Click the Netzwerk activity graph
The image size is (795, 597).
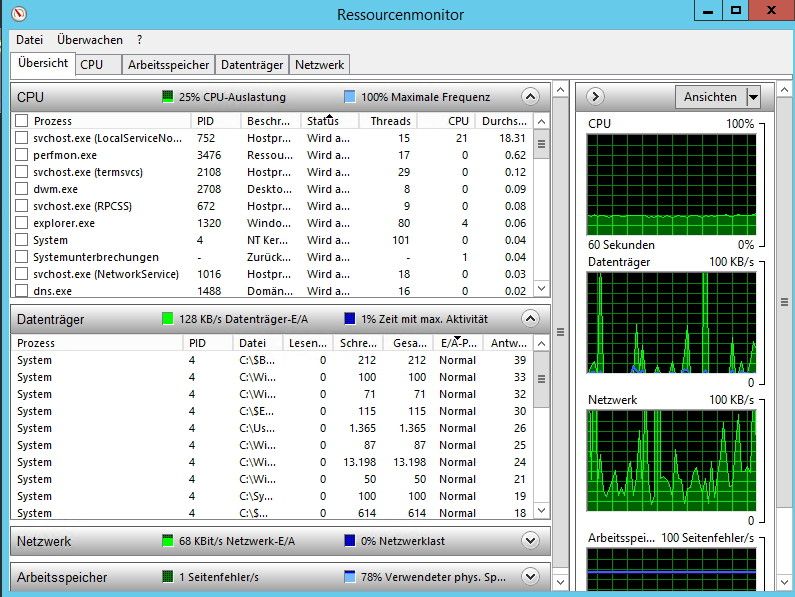click(671, 461)
